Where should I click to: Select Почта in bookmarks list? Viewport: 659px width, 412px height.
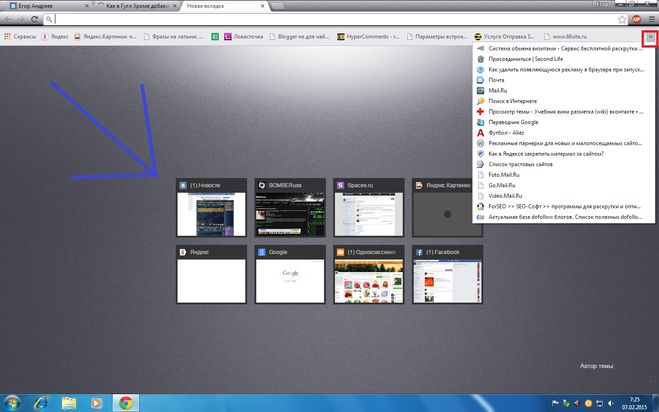click(564, 80)
